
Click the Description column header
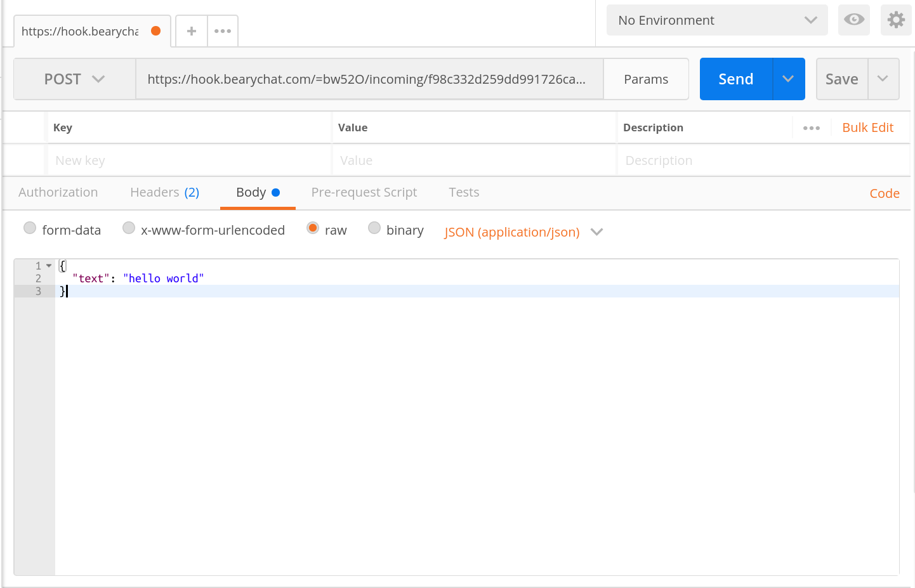653,127
